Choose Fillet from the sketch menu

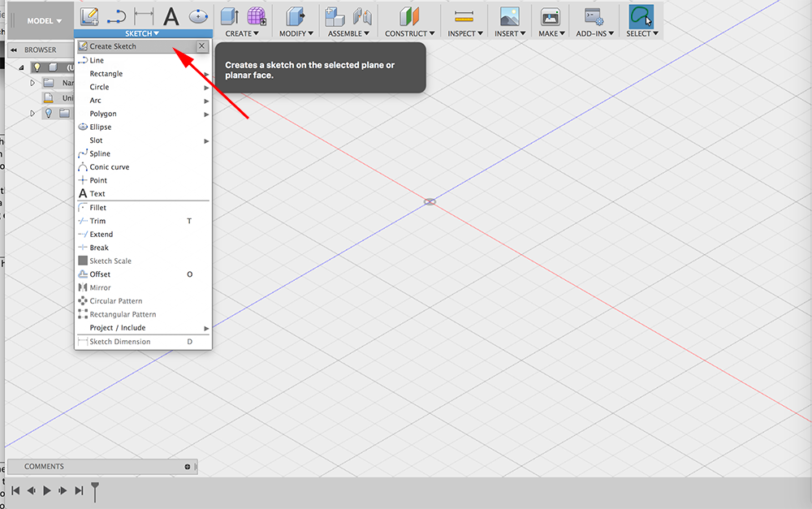[144, 208]
